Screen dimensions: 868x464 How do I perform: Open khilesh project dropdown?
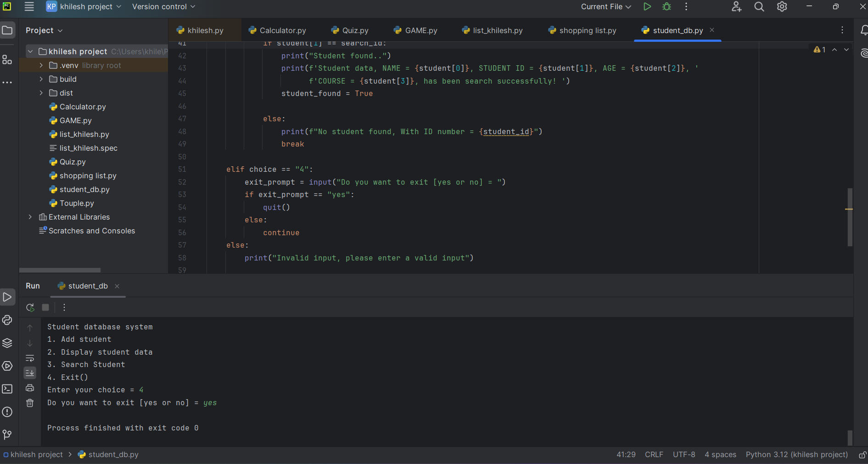(x=84, y=6)
